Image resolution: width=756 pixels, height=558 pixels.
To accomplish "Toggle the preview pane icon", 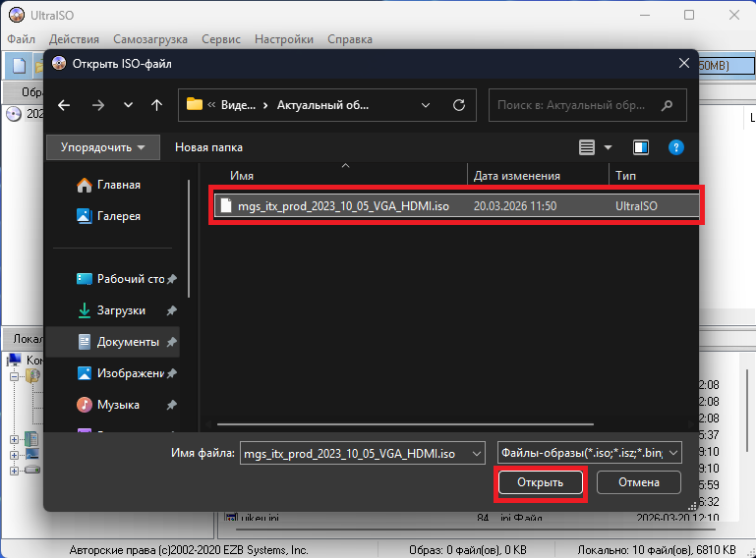I will pyautogui.click(x=641, y=147).
